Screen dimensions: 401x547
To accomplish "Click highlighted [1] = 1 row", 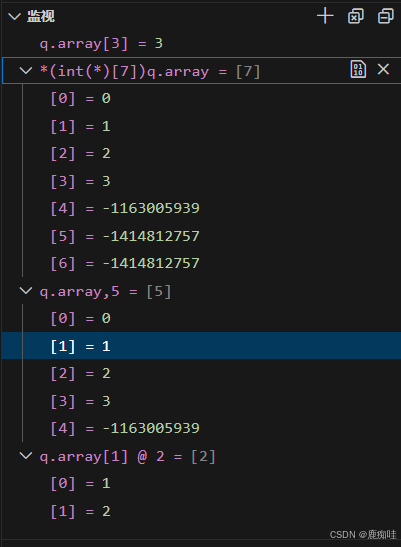I will (x=201, y=346).
